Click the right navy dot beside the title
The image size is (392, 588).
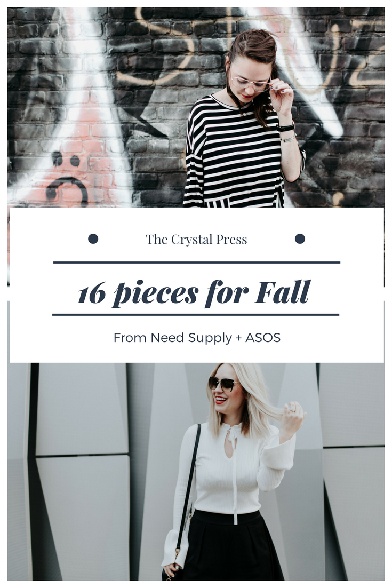[x=300, y=239]
